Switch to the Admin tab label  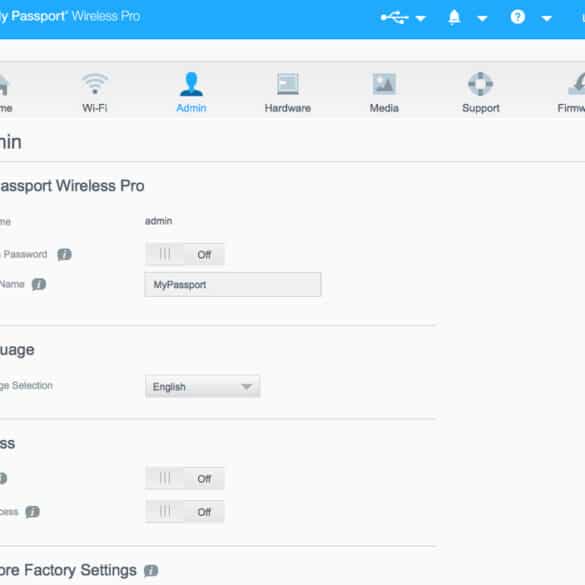(x=191, y=108)
